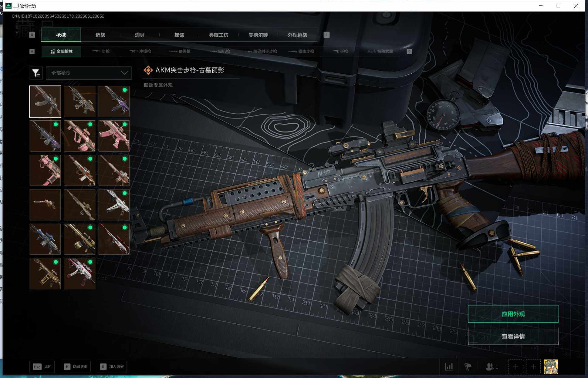Image resolution: width=588 pixels, height=378 pixels.
Task: Click the Q key hint icon
Action: coord(32,35)
